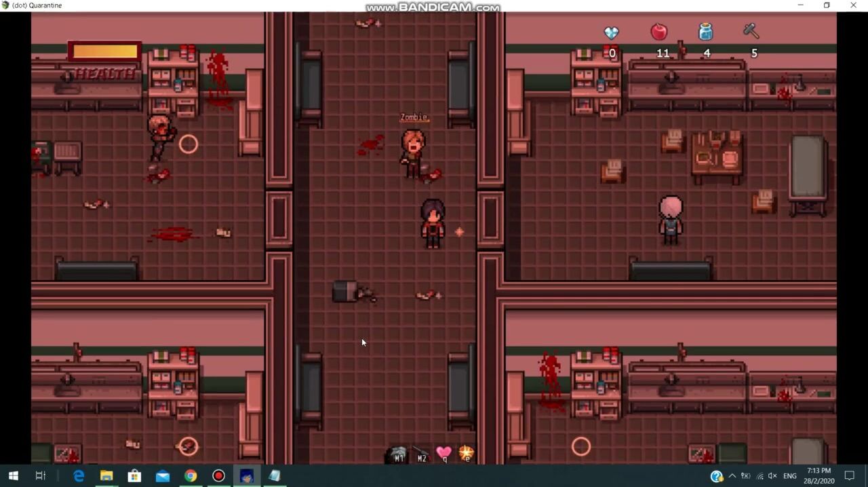Open the Windows Start menu
This screenshot has width=868, height=487.
pyautogui.click(x=13, y=476)
